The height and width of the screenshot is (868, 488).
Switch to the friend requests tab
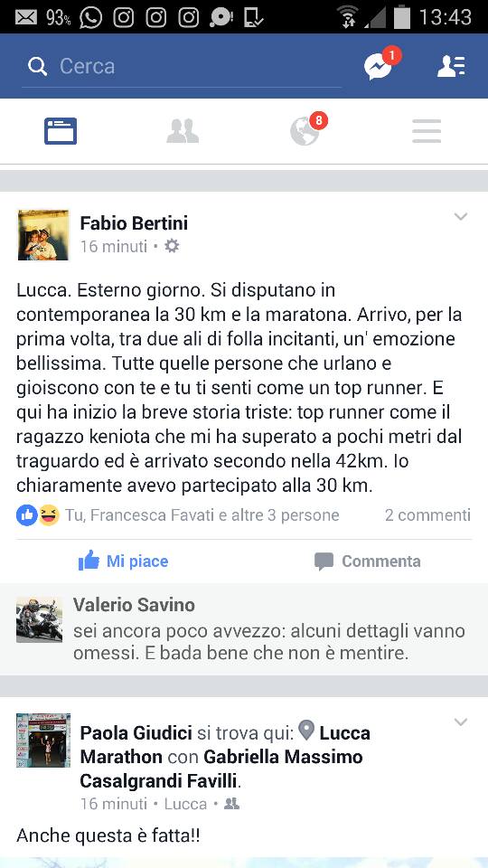pyautogui.click(x=183, y=131)
